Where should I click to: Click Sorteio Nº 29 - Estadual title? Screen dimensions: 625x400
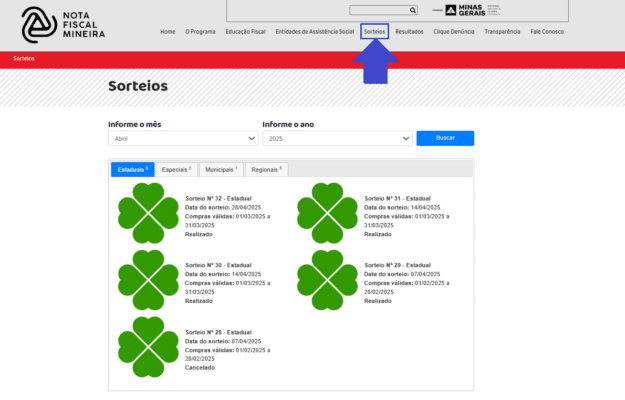coord(397,265)
